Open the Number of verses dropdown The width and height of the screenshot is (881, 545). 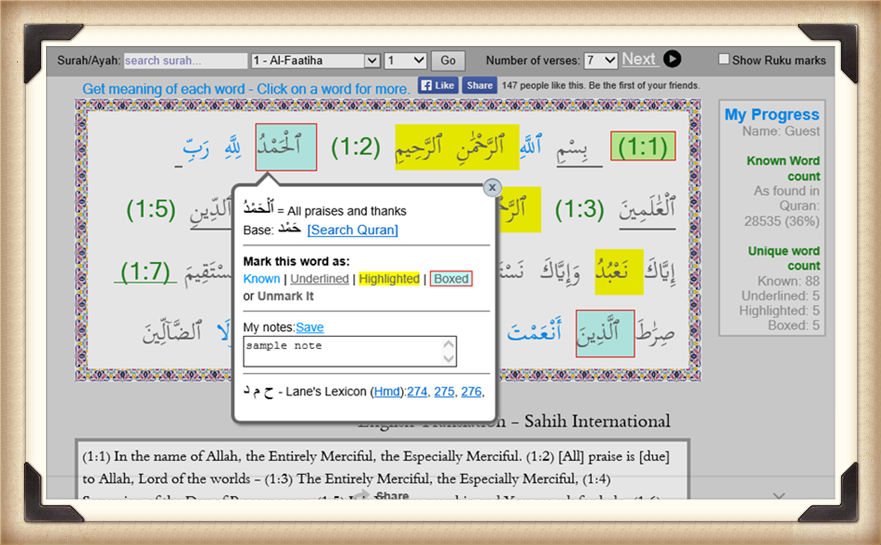point(601,60)
